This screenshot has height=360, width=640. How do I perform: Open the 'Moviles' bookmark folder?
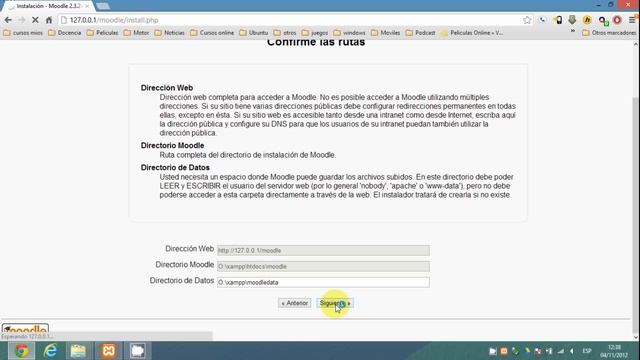click(386, 33)
